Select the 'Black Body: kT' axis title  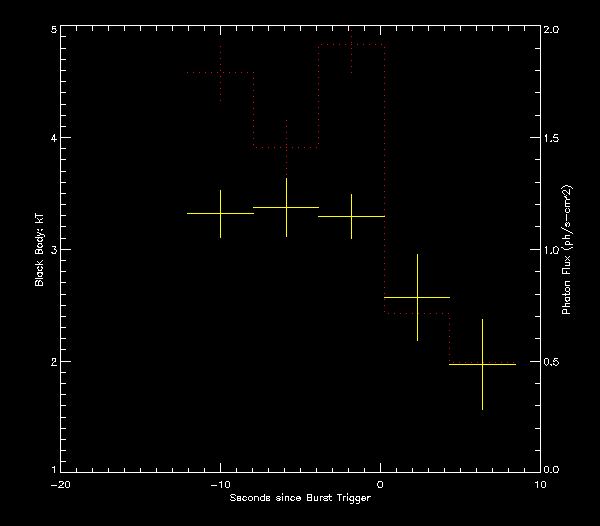point(40,250)
